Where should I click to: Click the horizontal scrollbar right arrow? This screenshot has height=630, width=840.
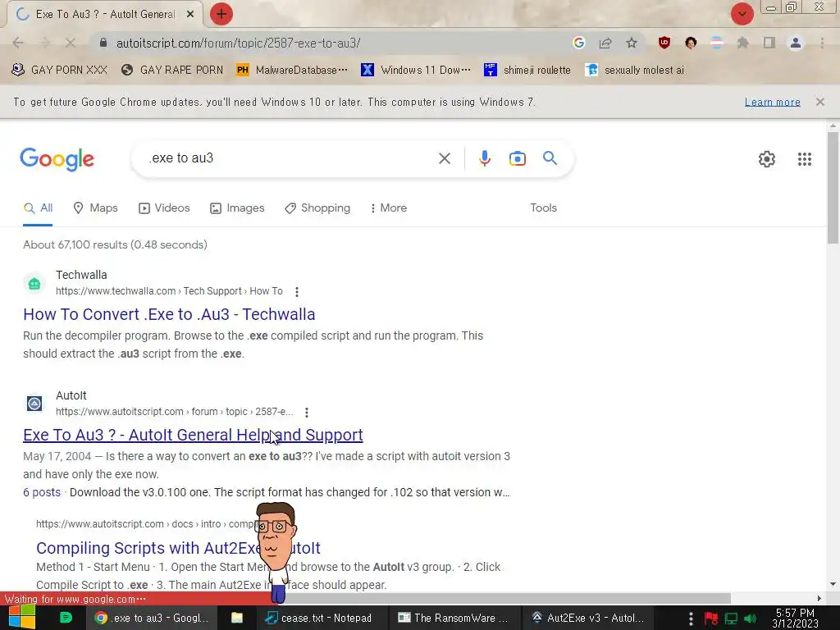coord(819,598)
